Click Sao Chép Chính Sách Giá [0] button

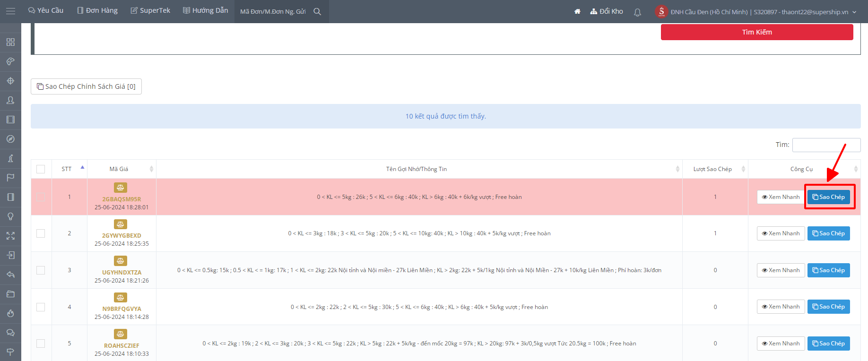tap(86, 86)
